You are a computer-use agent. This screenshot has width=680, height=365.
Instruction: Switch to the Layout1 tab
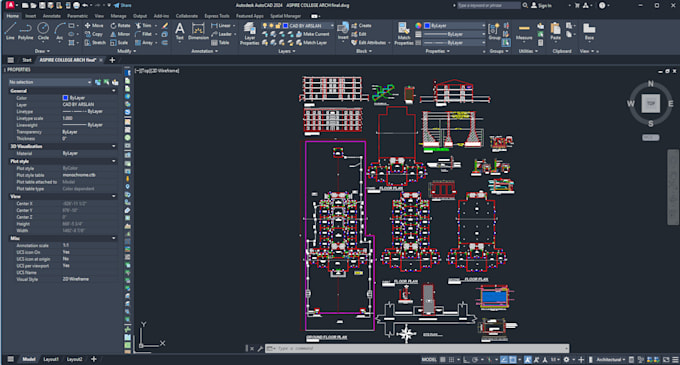pos(51,359)
